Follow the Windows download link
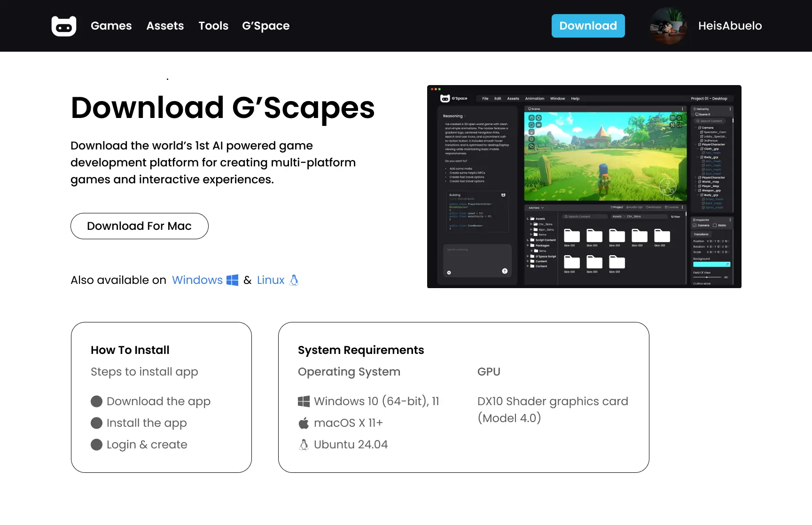This screenshot has height=525, width=812. 197,280
